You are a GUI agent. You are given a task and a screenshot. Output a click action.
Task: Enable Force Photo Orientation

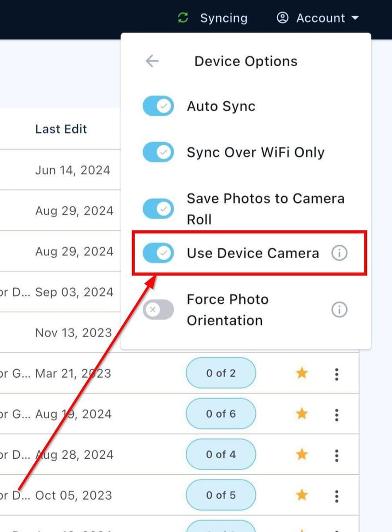pyautogui.click(x=158, y=310)
